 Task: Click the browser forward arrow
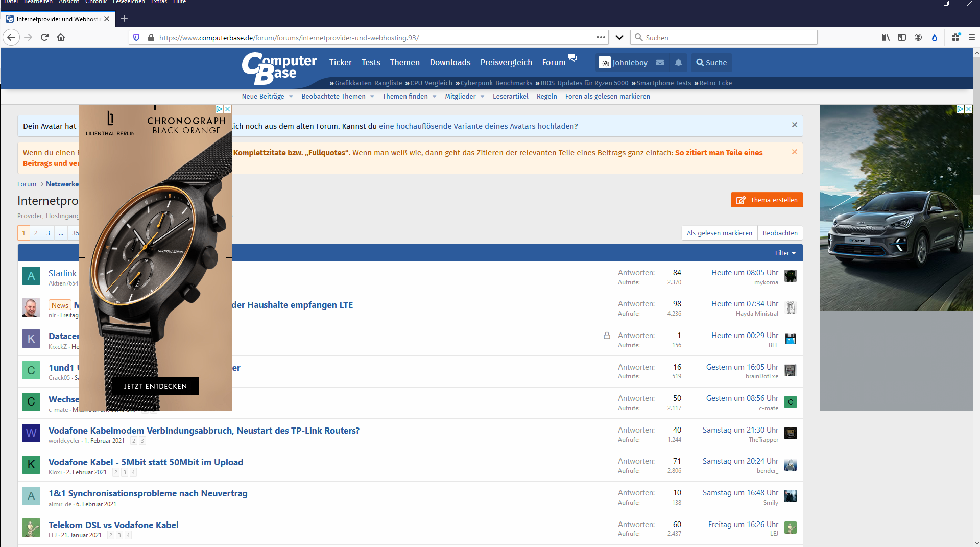pos(28,37)
